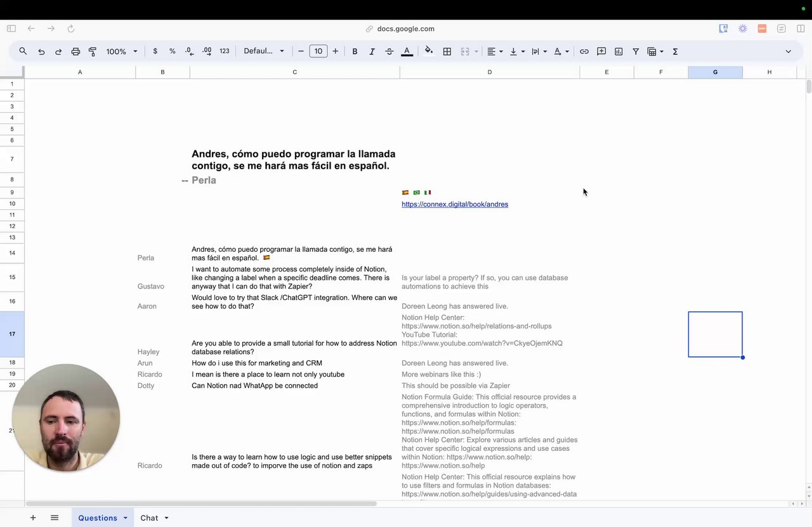This screenshot has width=812, height=527.
Task: Open horizontal align dropdown
Action: [495, 51]
